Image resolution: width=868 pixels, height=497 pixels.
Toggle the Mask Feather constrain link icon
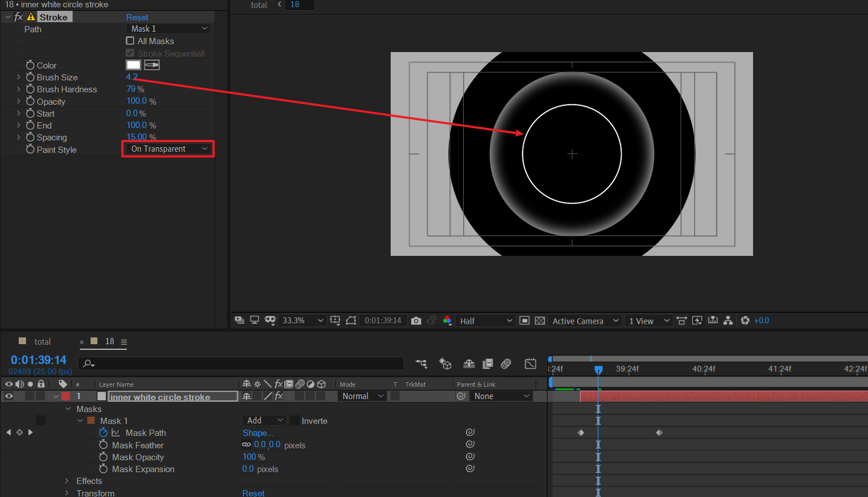pyautogui.click(x=246, y=444)
